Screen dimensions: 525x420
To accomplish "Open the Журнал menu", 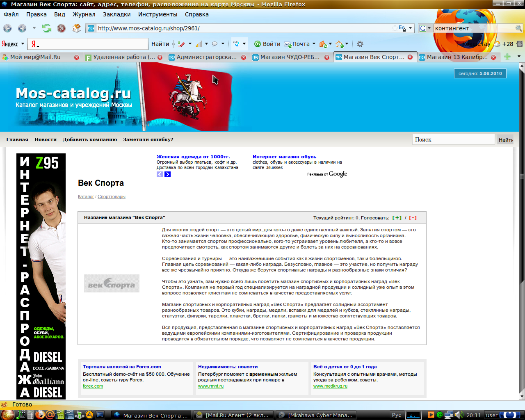I will [x=84, y=14].
